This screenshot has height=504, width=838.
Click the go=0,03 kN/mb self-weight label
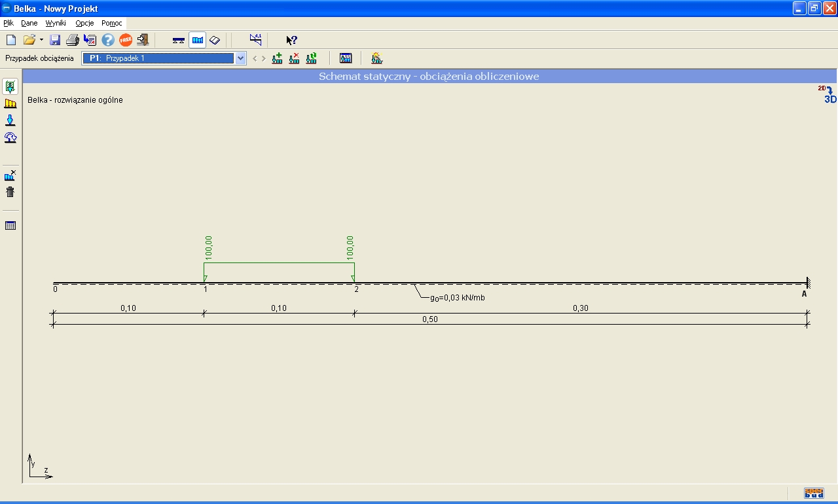pos(457,298)
